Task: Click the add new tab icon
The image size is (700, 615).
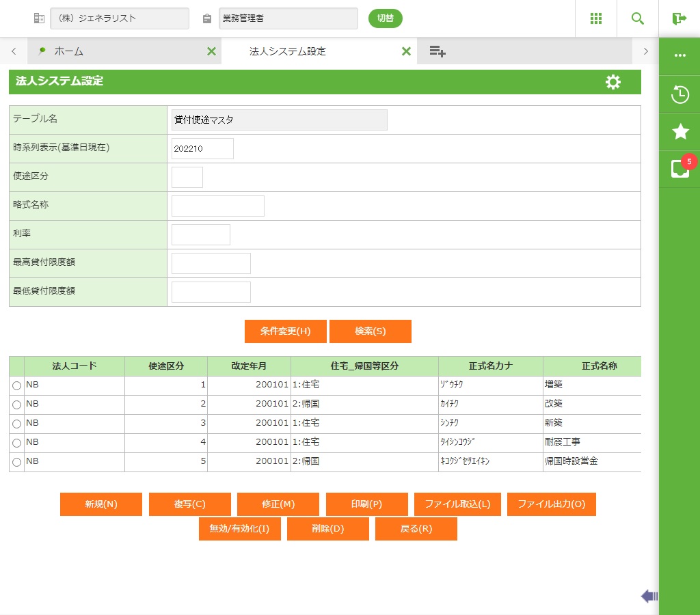Action: click(x=437, y=51)
